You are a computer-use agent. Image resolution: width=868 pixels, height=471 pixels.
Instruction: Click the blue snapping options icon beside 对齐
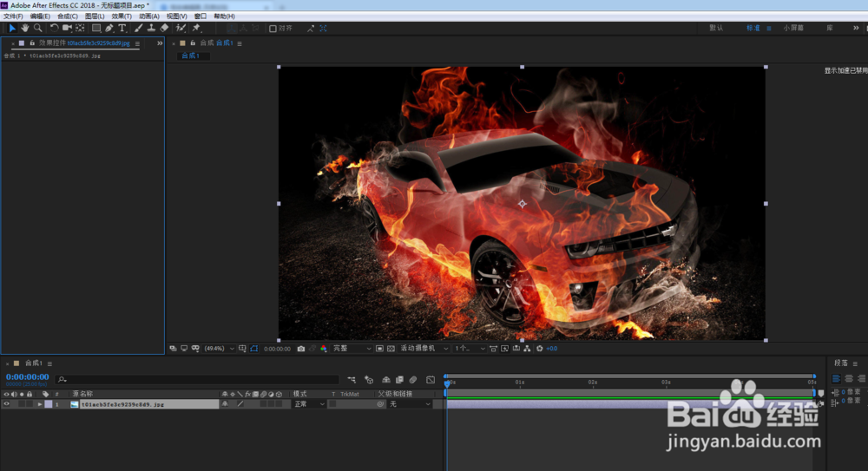[323, 29]
